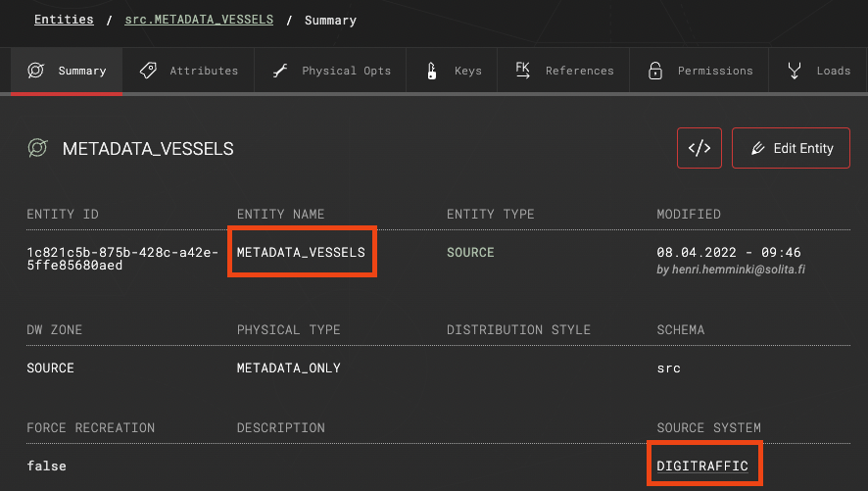Follow the Entities breadcrumb link
868x491 pixels.
[x=64, y=20]
